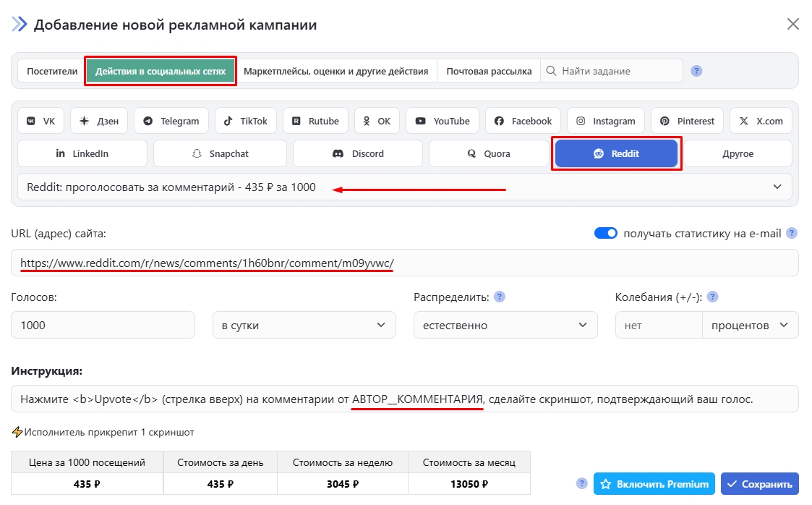Choose the Telegram platform button

pos(171,121)
